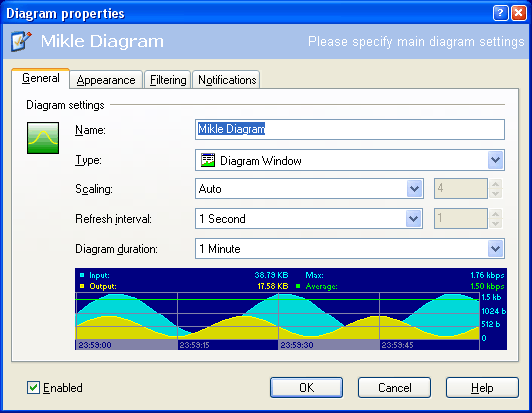532x413 pixels.
Task: Click the yellow Output legend marker
Action: [82, 286]
